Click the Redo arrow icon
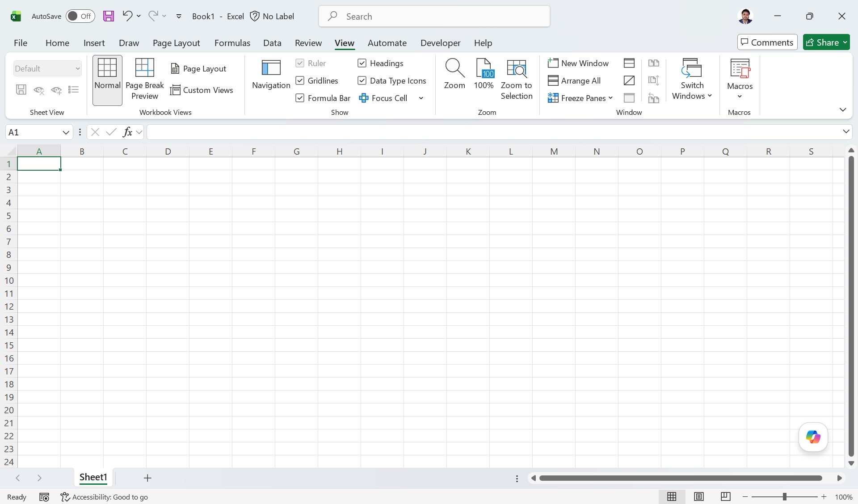Viewport: 858px width, 504px height. (x=153, y=16)
